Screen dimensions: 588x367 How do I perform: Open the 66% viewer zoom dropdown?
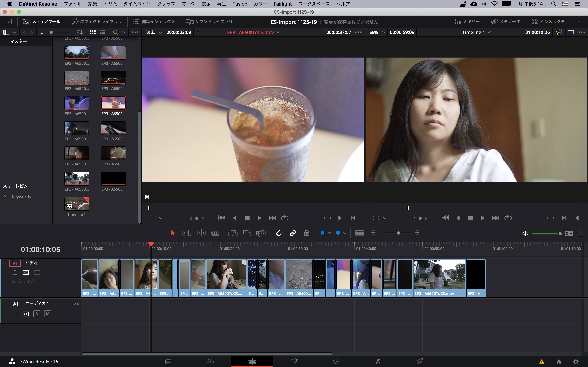click(x=383, y=32)
